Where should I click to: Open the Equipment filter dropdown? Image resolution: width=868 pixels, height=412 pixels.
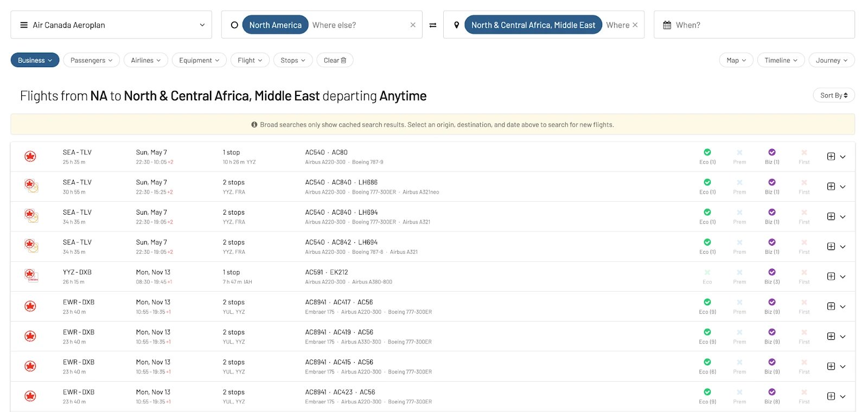(x=199, y=60)
